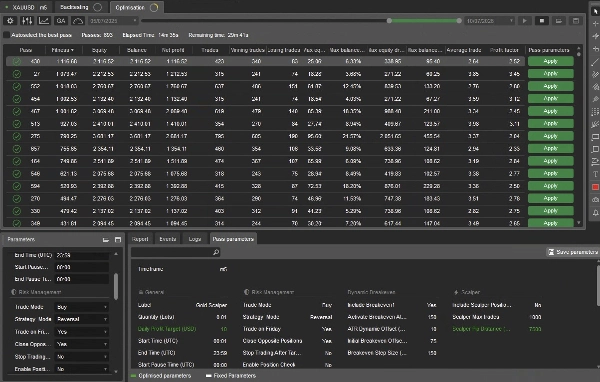This screenshot has height=382, width=600.
Task: Click the green check icon of pass 857
Action: click(16, 149)
